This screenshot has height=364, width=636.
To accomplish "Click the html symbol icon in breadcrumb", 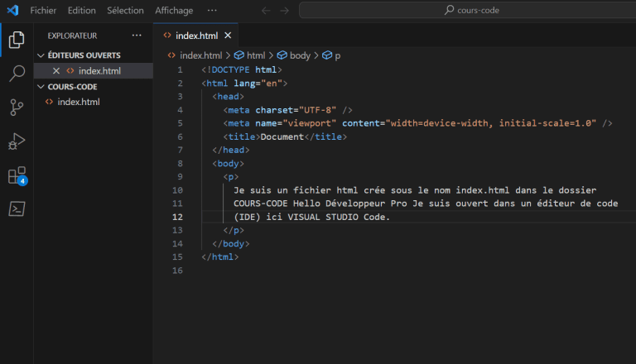I will click(239, 55).
